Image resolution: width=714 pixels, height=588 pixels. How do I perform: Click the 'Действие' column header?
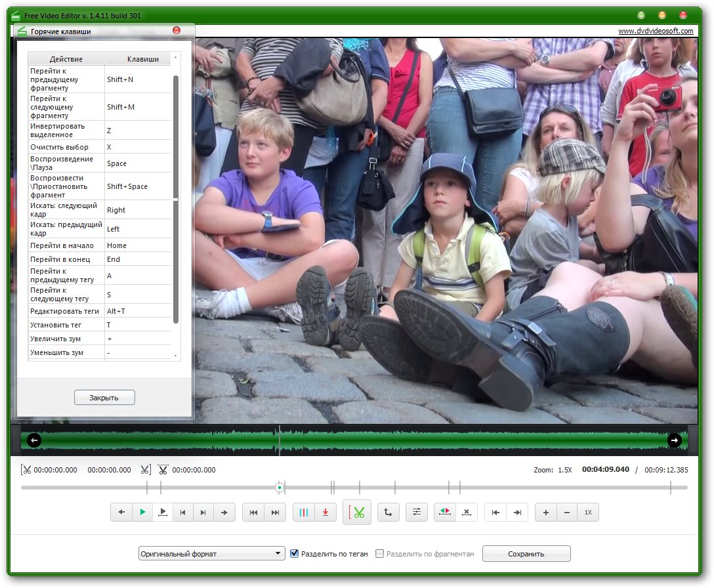point(66,59)
